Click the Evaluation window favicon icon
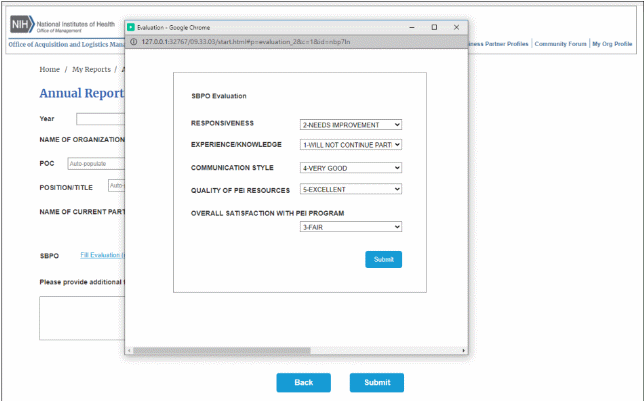Screen dimensions: 644x401 pyautogui.click(x=132, y=27)
